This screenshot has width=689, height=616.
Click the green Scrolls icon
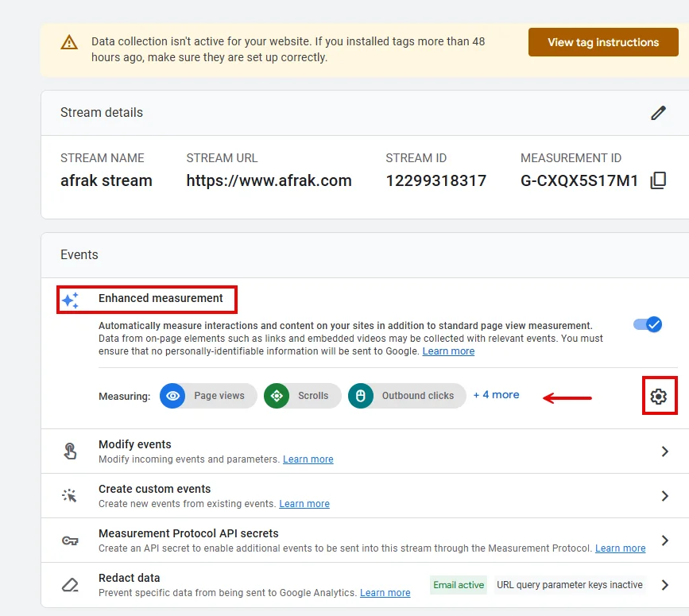[277, 396]
